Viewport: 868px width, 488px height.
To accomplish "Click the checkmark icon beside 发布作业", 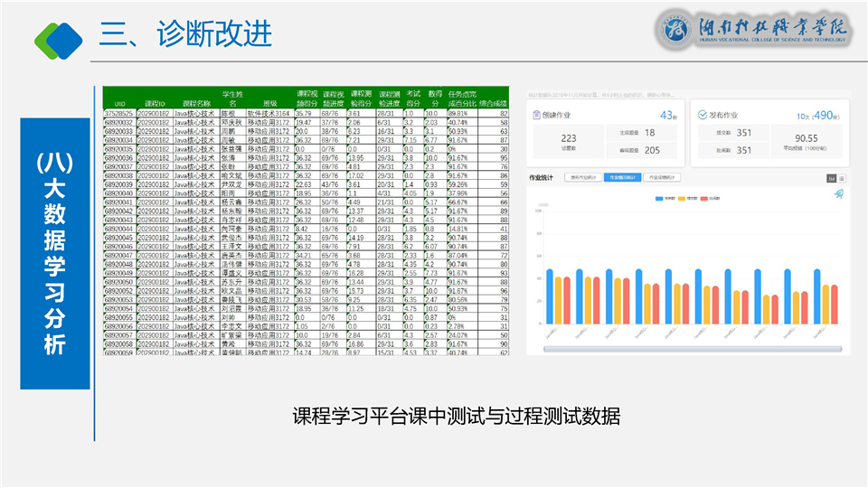I will [x=703, y=116].
